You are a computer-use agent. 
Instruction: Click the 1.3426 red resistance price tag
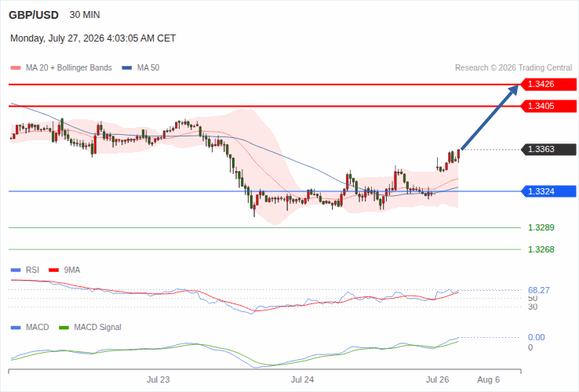pyautogui.click(x=548, y=84)
